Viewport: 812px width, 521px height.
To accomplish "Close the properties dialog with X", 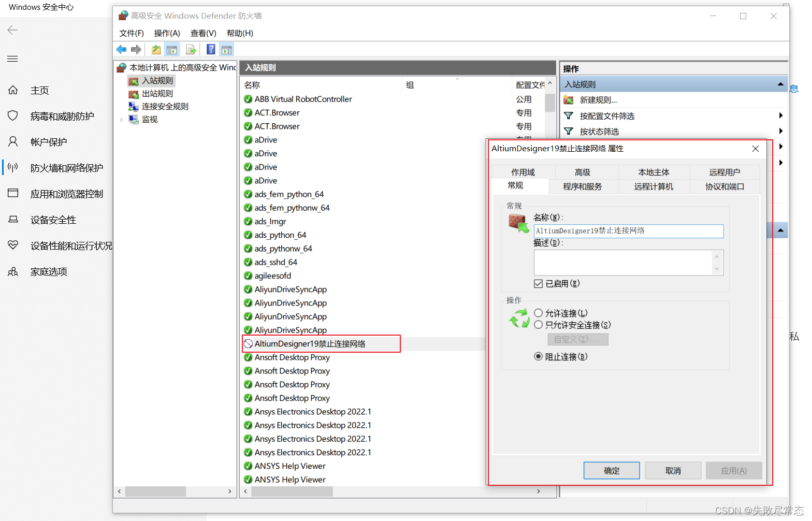I will (x=756, y=149).
